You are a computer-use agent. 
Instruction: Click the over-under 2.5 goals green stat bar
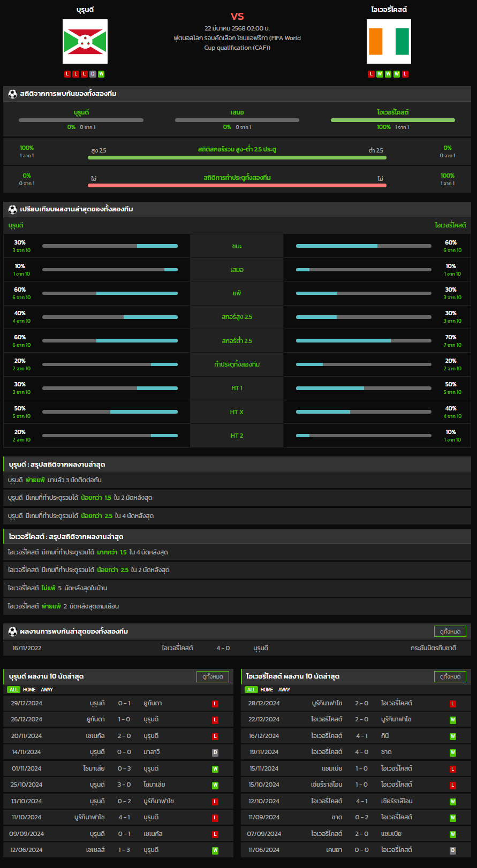click(237, 158)
